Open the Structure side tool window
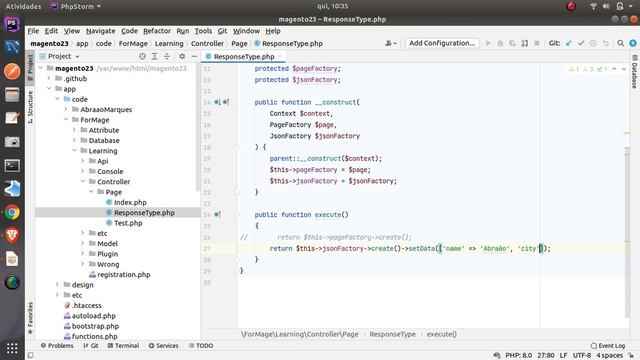 click(30, 107)
